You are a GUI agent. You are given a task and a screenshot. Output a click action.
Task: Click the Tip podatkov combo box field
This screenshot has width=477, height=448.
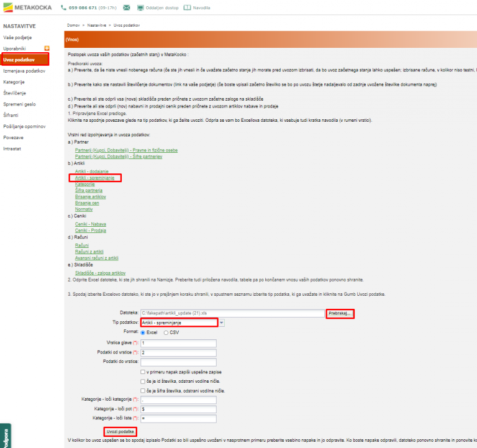[x=179, y=322]
